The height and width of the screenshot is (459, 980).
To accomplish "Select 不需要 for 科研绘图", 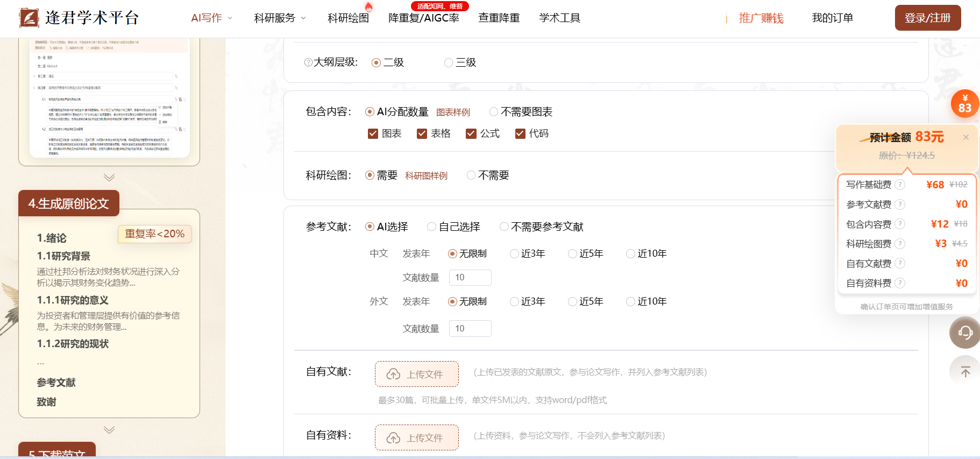I will click(488, 175).
